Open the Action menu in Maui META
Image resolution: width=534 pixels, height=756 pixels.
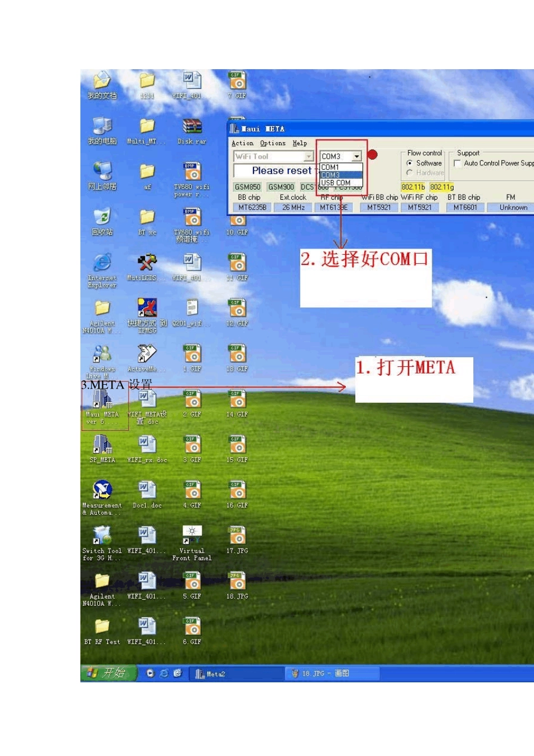[x=243, y=143]
